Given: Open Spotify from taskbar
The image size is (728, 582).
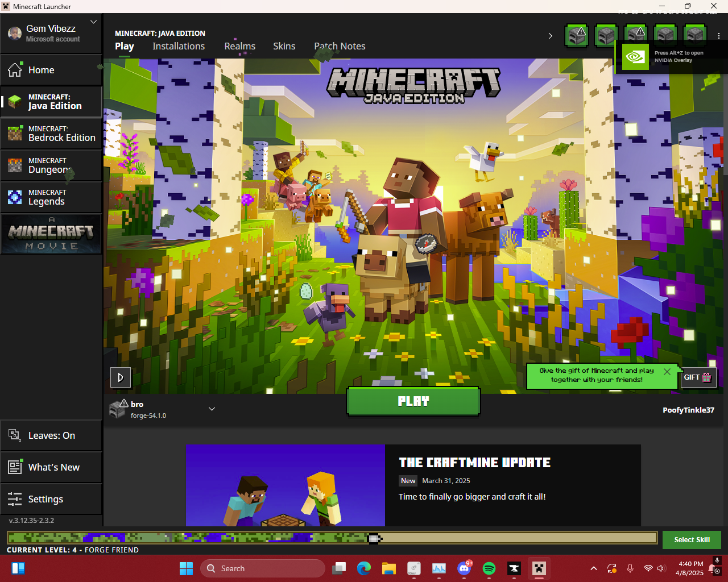Looking at the screenshot, I should pos(489,568).
